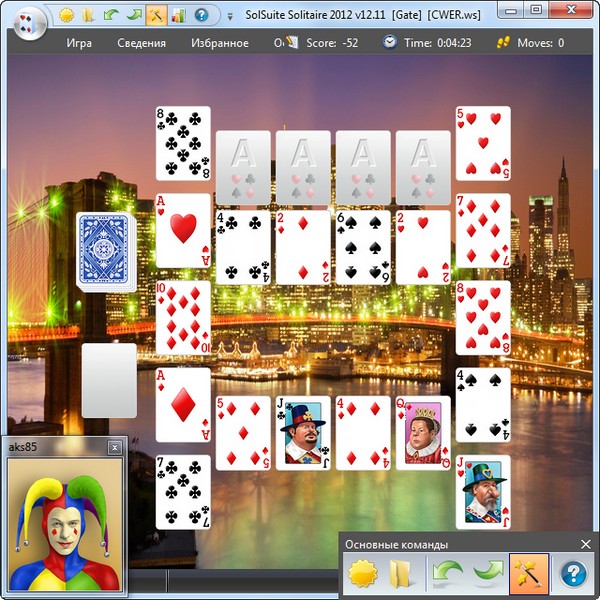Deal a card from the blue stock deck
The height and width of the screenshot is (600, 600).
(105, 251)
